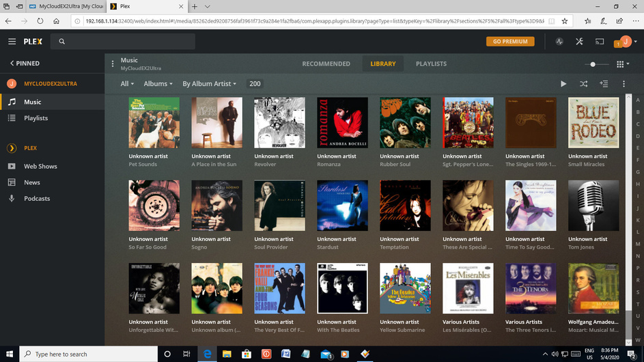This screenshot has width=644, height=362.
Task: Click the Go Premium button
Action: coord(510,42)
